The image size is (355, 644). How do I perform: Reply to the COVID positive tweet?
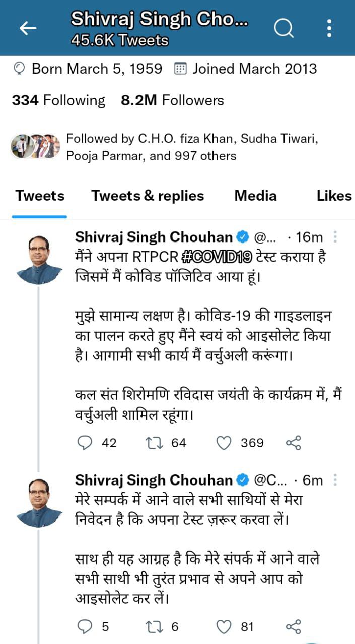86,443
